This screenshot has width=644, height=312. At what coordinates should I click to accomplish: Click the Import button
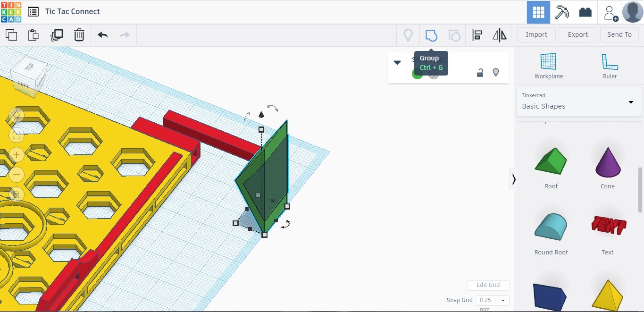[536, 34]
